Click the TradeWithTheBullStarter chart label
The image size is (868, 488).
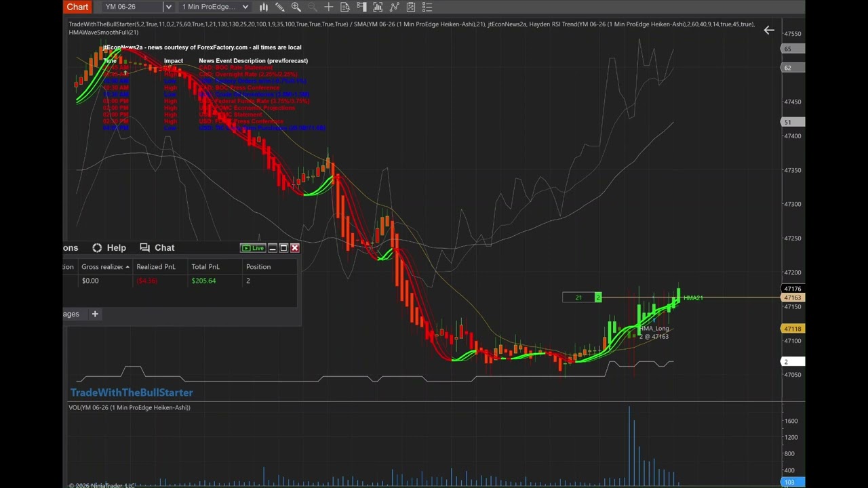click(132, 392)
